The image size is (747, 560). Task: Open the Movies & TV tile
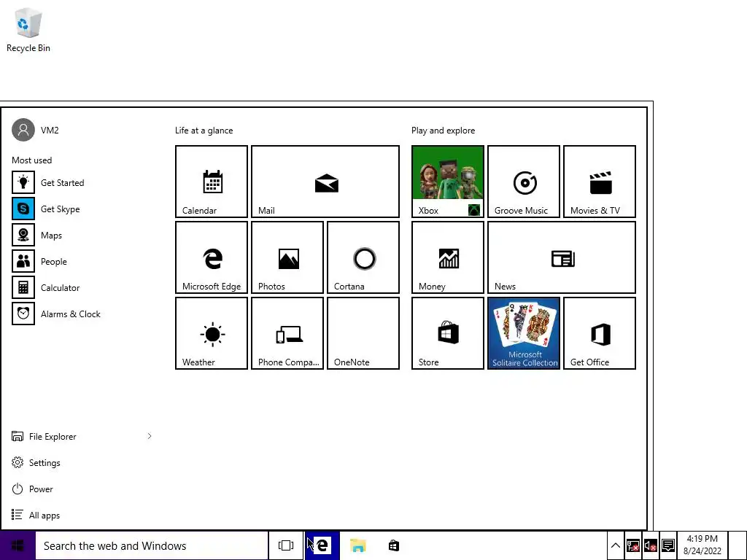tap(600, 182)
